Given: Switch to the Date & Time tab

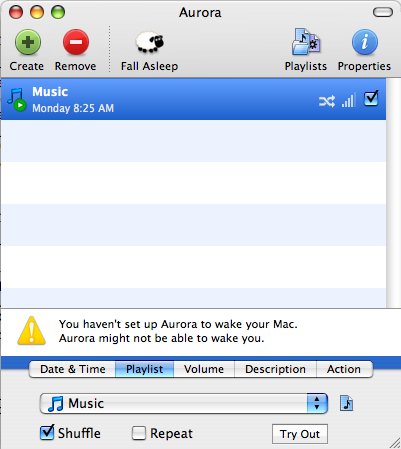Looking at the screenshot, I should (73, 369).
